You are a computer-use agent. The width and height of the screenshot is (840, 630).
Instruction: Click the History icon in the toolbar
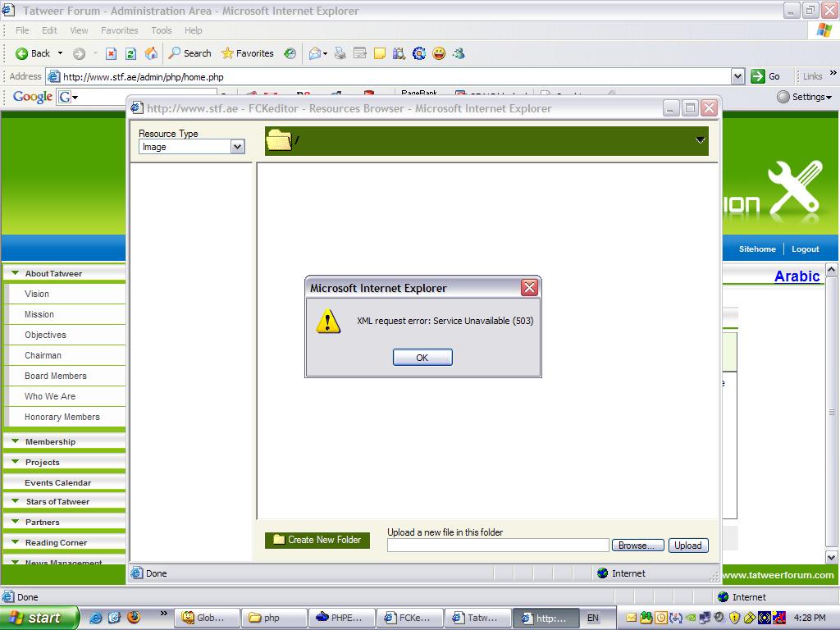point(290,53)
